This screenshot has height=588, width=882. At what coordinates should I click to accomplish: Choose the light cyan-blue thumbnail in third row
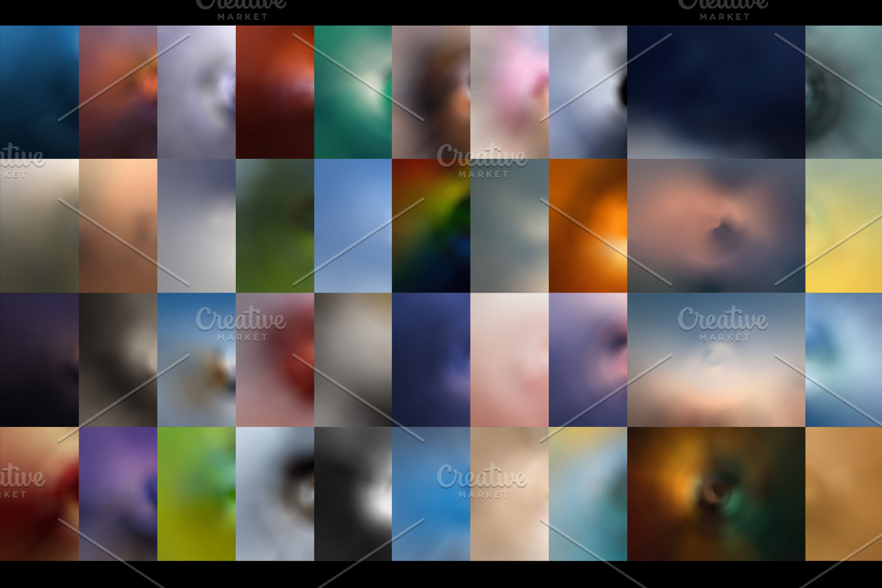pyautogui.click(x=844, y=360)
